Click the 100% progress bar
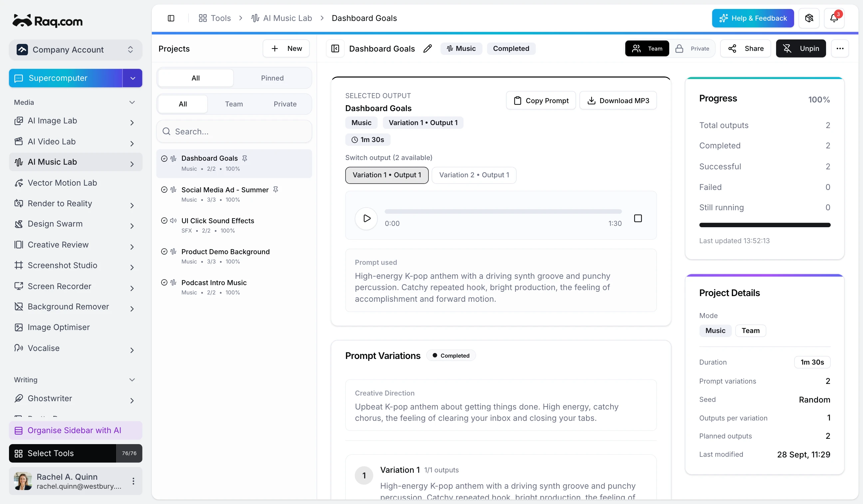Viewport: 863px width, 504px height. point(765,225)
